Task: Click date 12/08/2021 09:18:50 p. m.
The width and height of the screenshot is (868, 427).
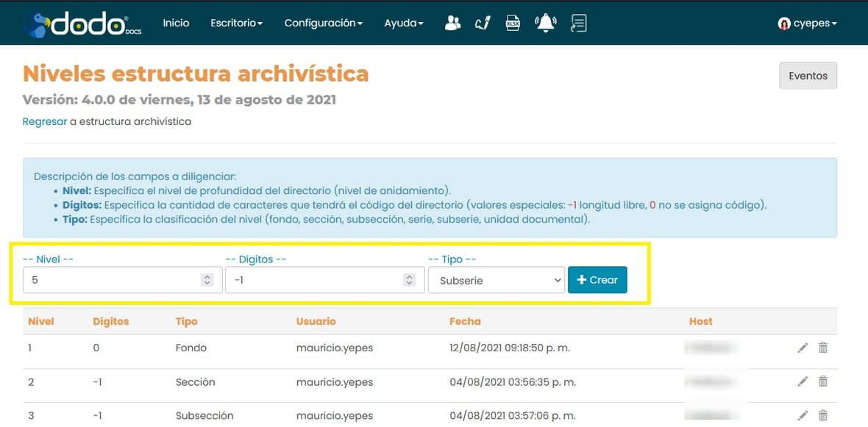Action: 510,348
